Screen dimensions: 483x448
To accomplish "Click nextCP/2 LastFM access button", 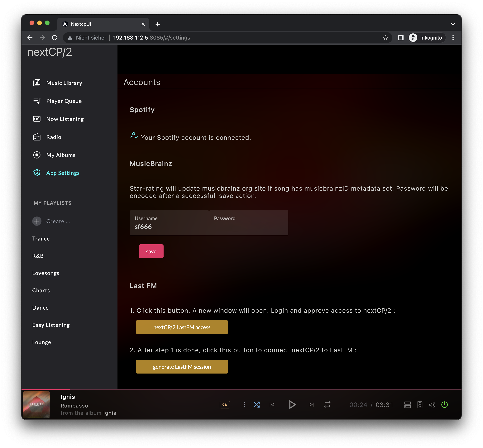I will 182,327.
